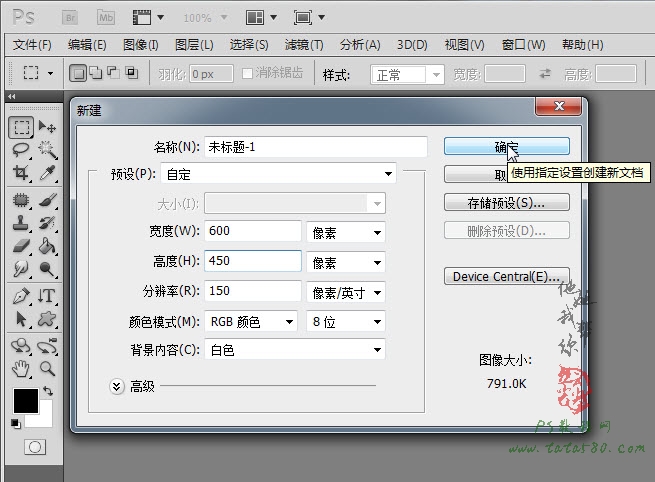Select the 3D Camera Rotate tool

(47, 346)
